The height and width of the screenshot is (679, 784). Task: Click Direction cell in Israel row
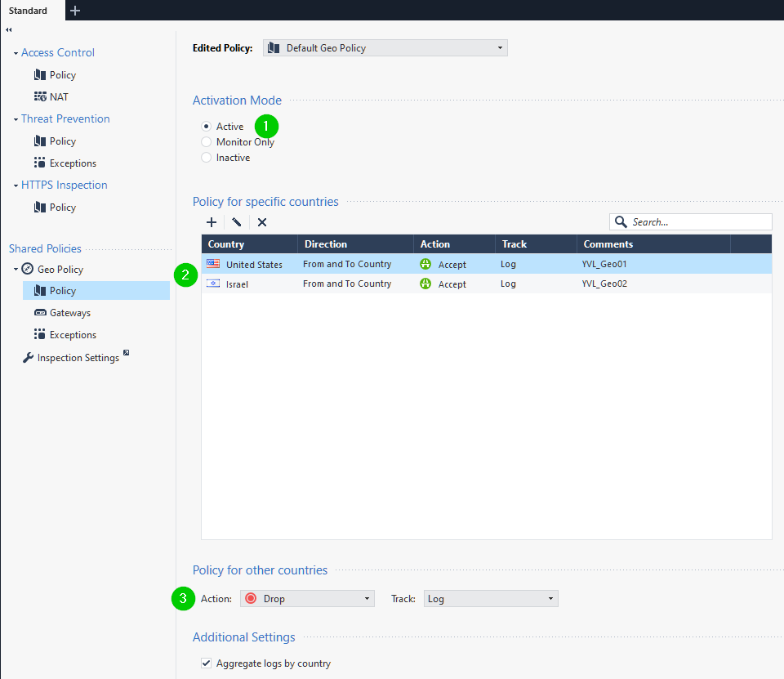(x=347, y=284)
